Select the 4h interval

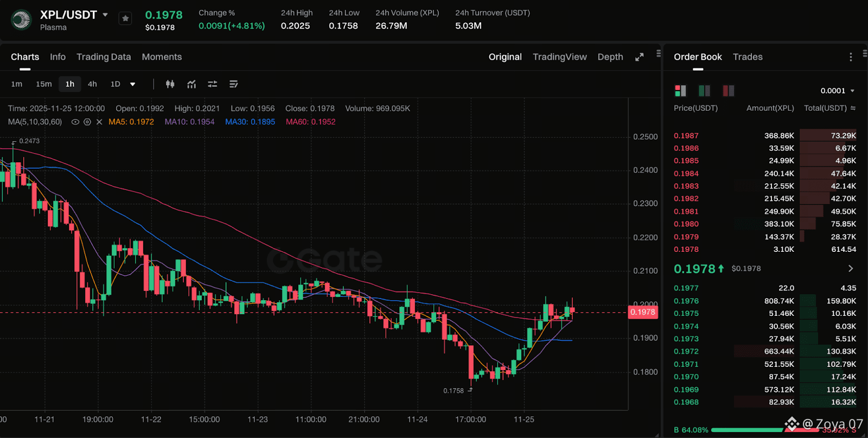click(x=92, y=84)
